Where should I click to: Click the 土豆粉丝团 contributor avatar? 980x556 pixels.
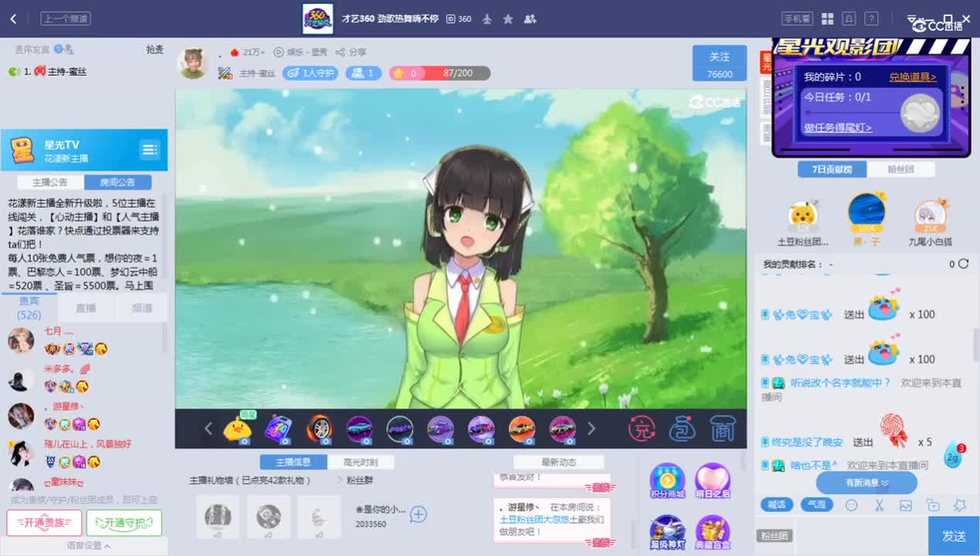click(802, 216)
